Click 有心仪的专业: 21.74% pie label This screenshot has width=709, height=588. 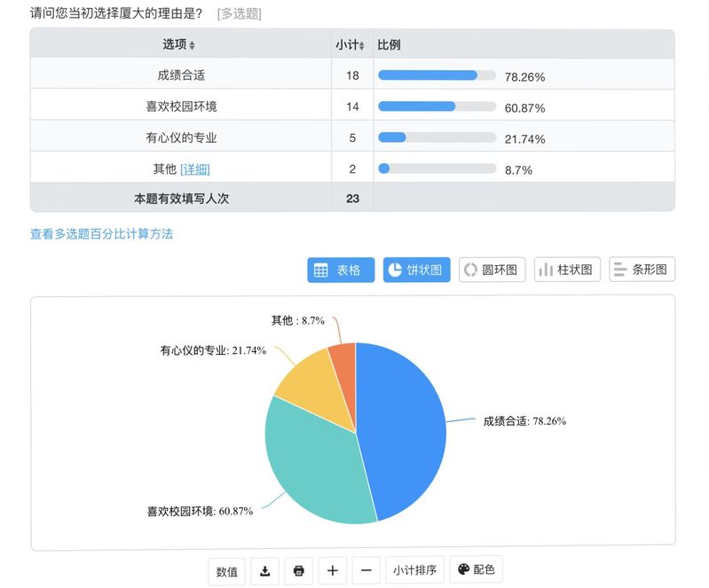click(x=213, y=350)
